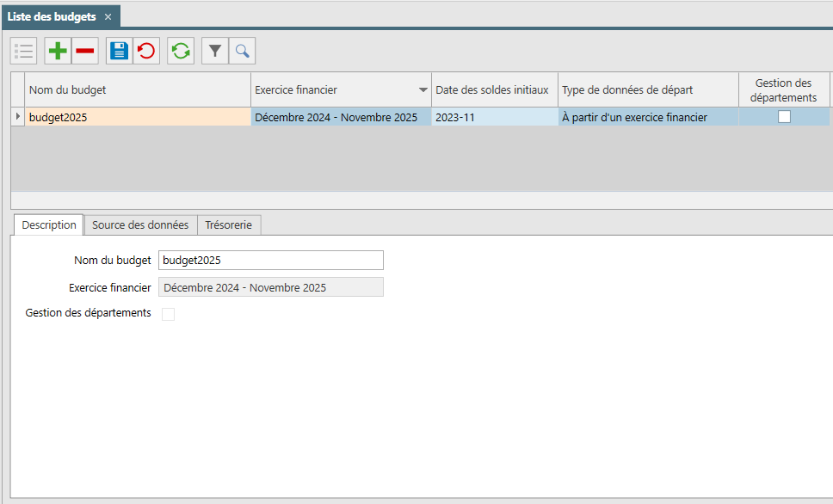Image resolution: width=833 pixels, height=504 pixels.
Task: Expand the budget2025 row indicator arrow
Action: click(17, 116)
